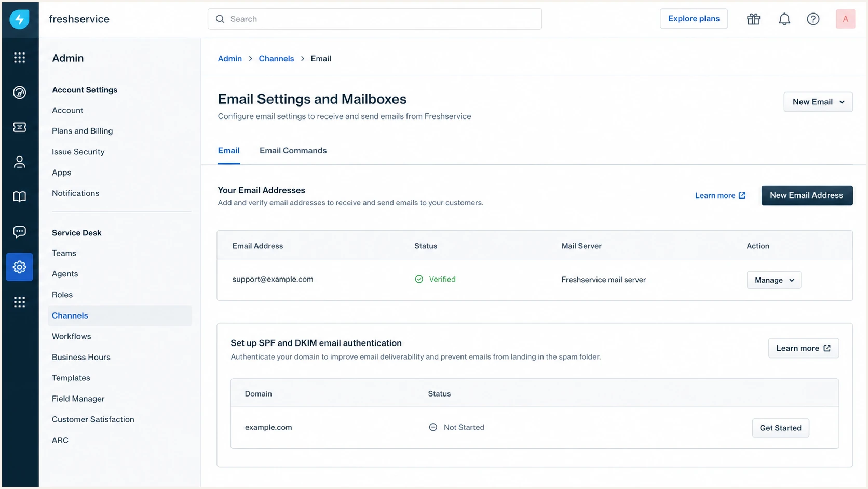Open Account in sidebar menu
This screenshot has width=868, height=489.
point(67,110)
